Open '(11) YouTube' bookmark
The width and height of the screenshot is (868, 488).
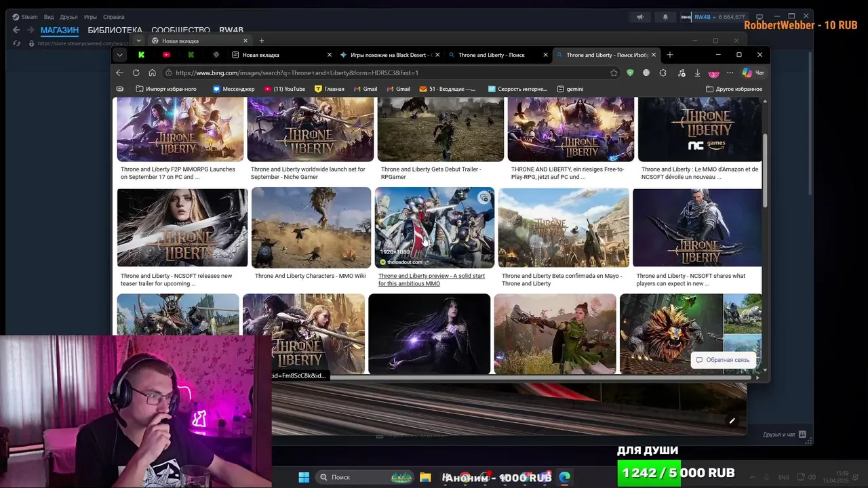pyautogui.click(x=285, y=89)
